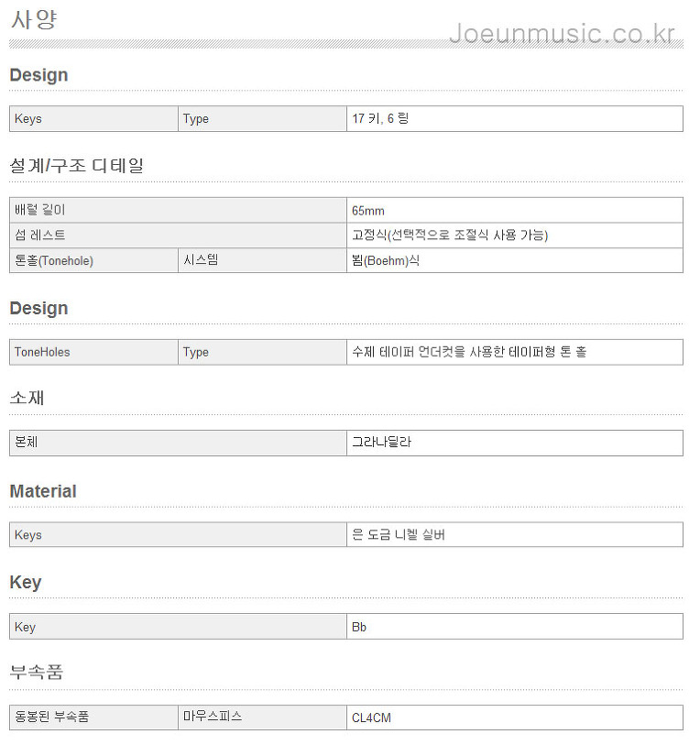
Task: Select the 65mm value cell
Action: point(515,210)
